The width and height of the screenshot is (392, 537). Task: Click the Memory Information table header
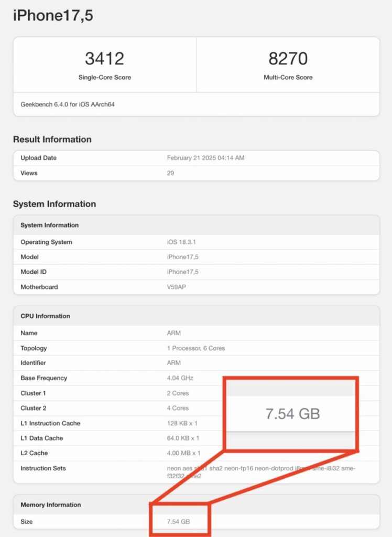(x=51, y=505)
